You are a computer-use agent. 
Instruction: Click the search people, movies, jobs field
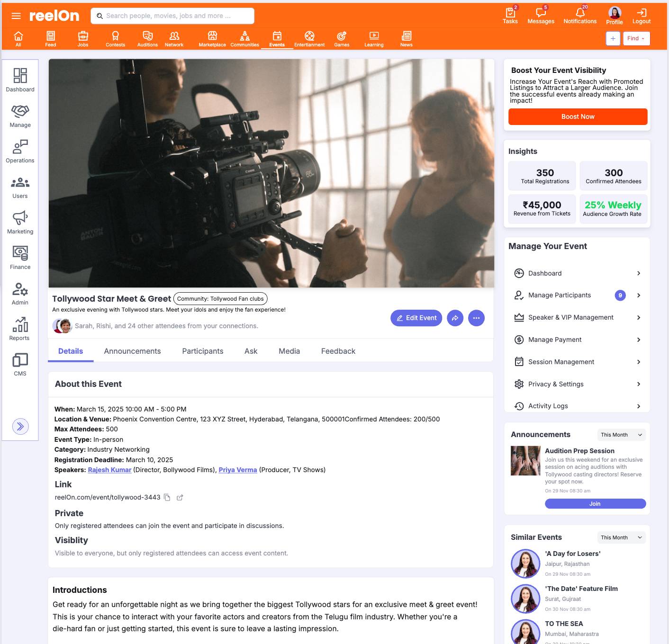(x=172, y=16)
